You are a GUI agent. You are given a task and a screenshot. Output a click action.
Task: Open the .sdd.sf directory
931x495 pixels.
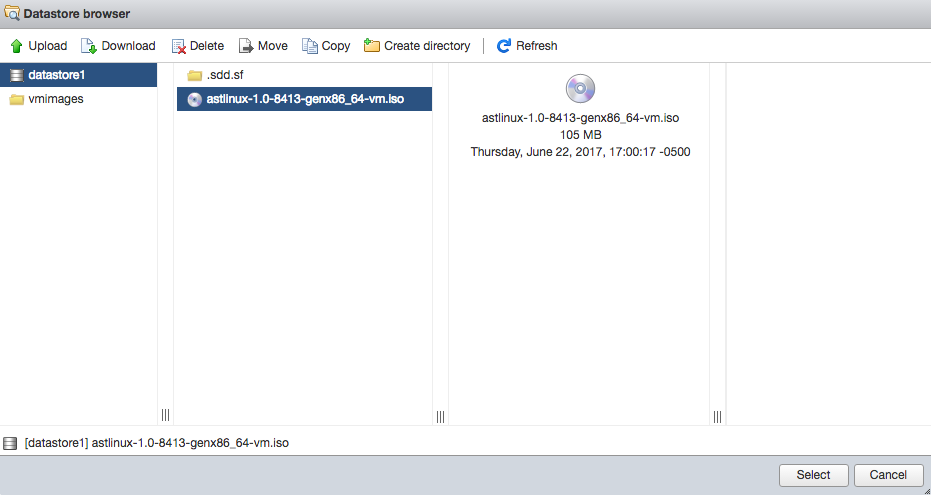tap(304, 75)
